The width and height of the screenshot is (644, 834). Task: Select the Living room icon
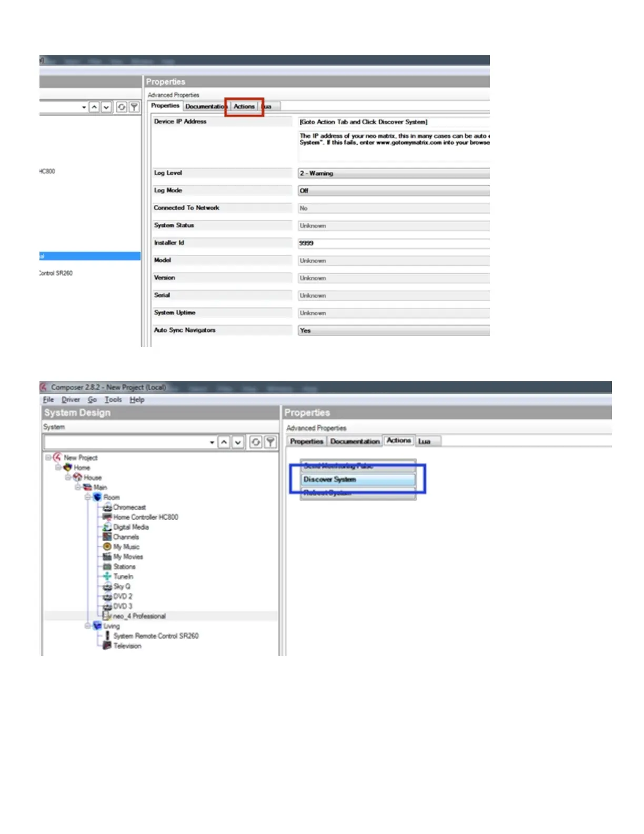click(97, 626)
